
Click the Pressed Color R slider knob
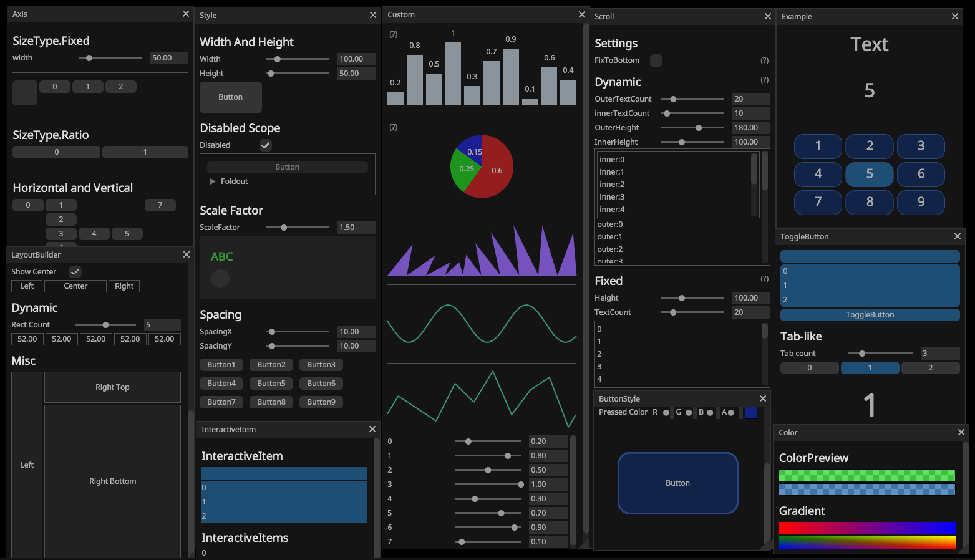pos(666,413)
